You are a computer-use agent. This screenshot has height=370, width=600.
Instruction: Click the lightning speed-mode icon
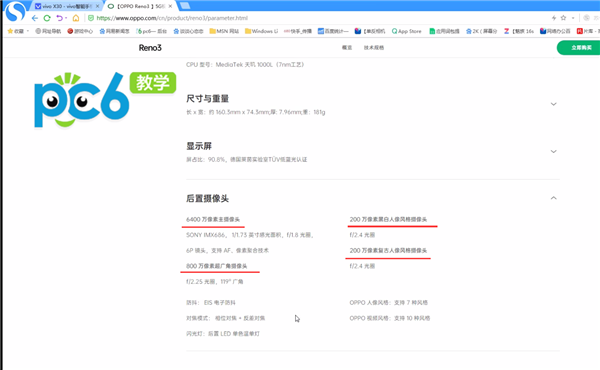(554, 18)
